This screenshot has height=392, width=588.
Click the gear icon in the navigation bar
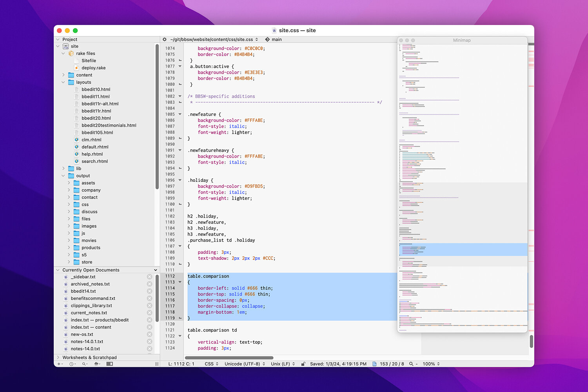[165, 39]
